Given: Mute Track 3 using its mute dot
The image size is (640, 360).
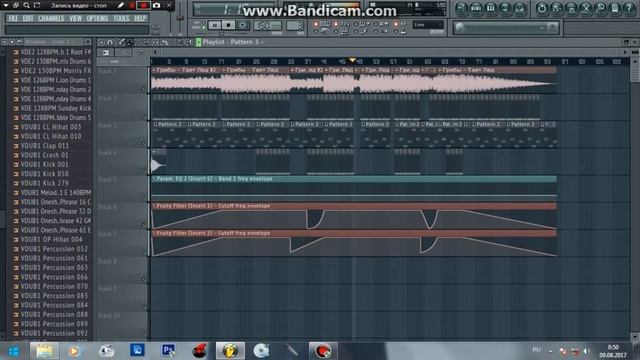Looking at the screenshot, I should [x=143, y=143].
